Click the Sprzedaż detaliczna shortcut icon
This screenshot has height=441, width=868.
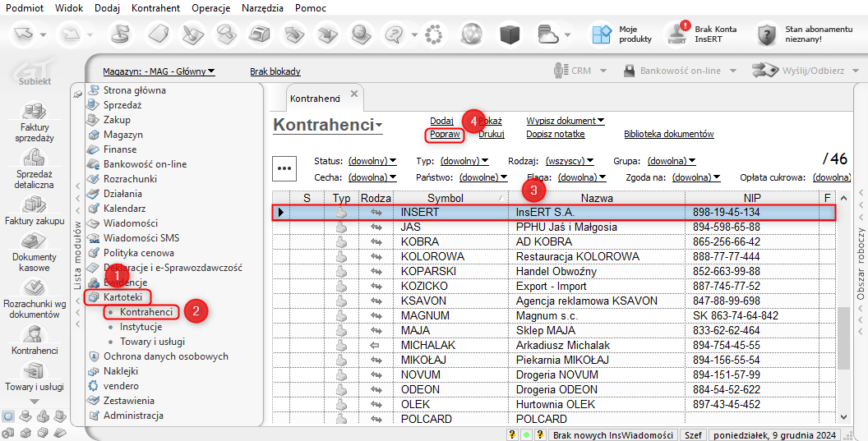click(35, 158)
